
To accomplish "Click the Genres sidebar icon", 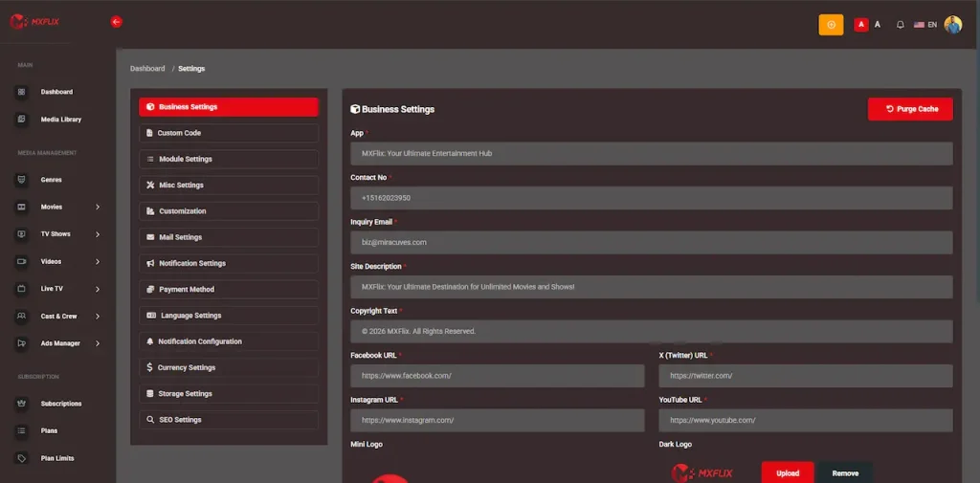I will (22, 179).
